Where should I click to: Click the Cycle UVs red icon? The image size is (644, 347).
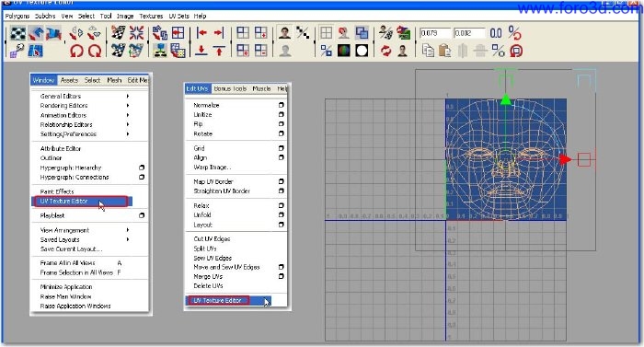click(x=516, y=51)
